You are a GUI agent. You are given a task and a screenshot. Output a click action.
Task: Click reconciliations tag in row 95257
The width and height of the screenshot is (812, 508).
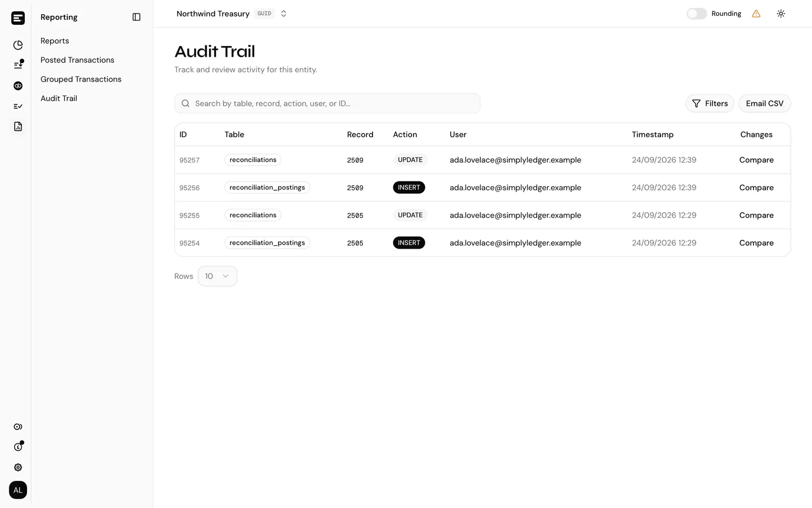click(253, 160)
